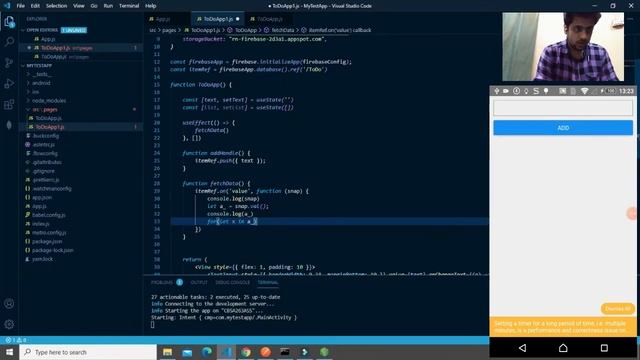Select the Terminal panel tab
Image resolution: width=640 pixels, height=360 pixels.
tap(268, 282)
